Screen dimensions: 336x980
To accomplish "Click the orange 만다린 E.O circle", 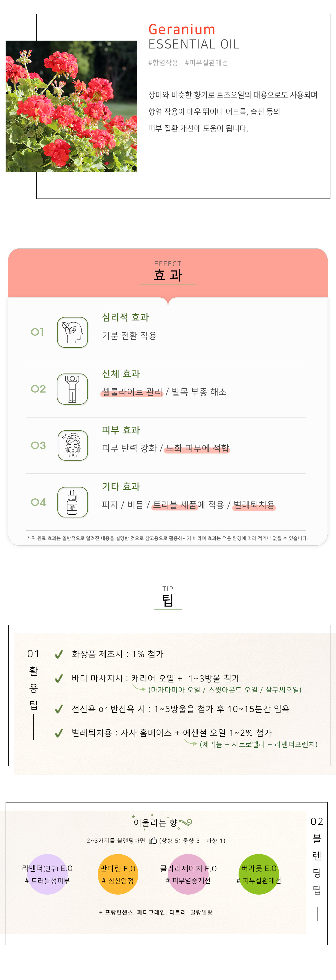I will pyautogui.click(x=118, y=874).
